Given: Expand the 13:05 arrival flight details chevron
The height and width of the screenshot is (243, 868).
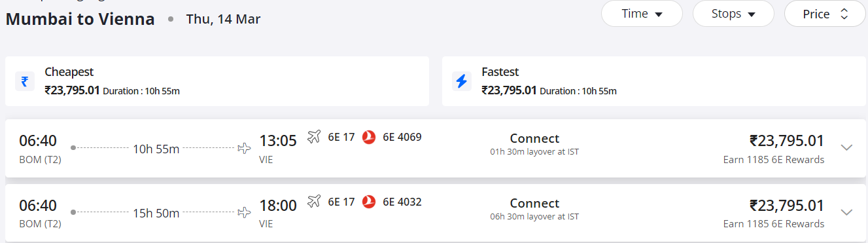Looking at the screenshot, I should click(x=846, y=147).
